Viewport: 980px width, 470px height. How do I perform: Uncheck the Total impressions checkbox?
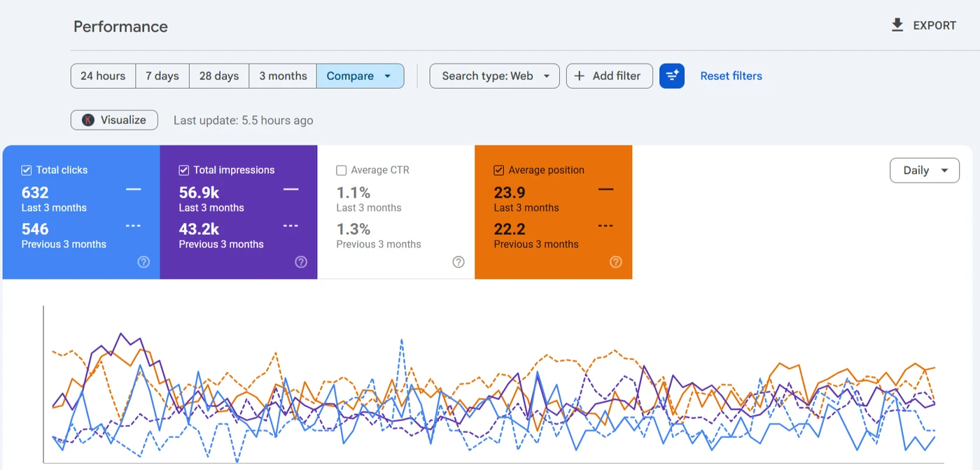pos(184,170)
